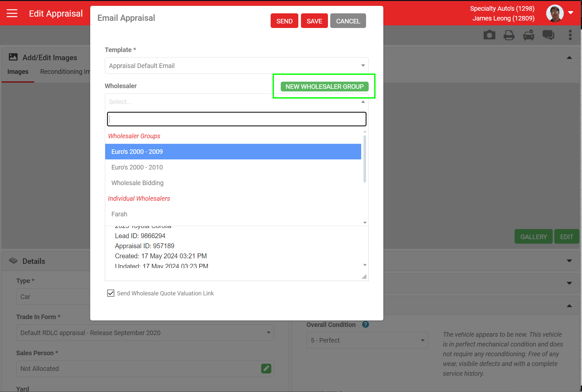Click the Add/Edit Images picture icon
The width and height of the screenshot is (582, 392).
(13, 57)
